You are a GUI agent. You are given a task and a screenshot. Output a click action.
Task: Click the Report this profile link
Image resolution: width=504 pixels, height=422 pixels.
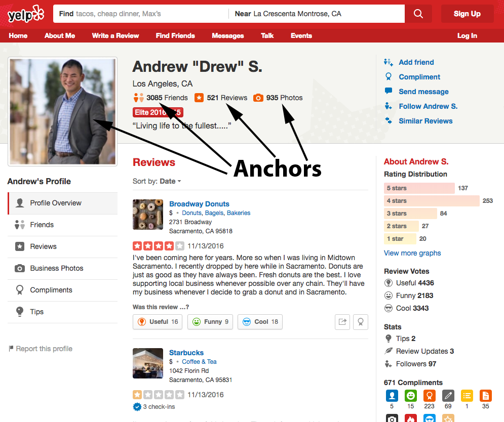pyautogui.click(x=44, y=349)
